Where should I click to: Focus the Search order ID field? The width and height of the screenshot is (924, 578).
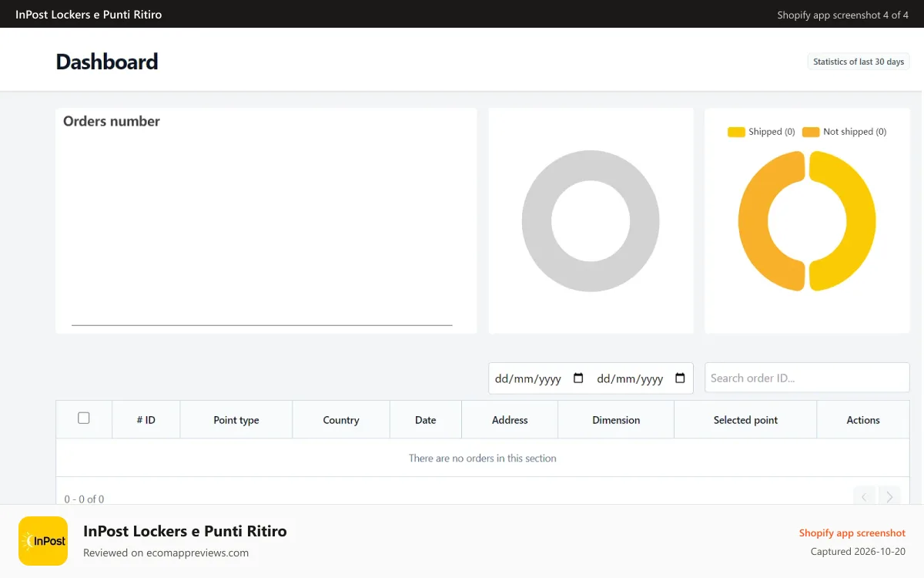[807, 378]
